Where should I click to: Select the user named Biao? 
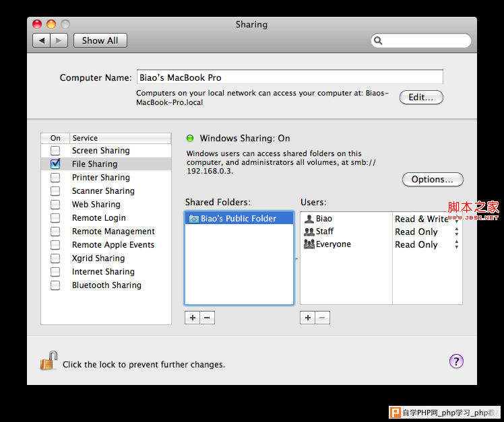click(x=323, y=219)
